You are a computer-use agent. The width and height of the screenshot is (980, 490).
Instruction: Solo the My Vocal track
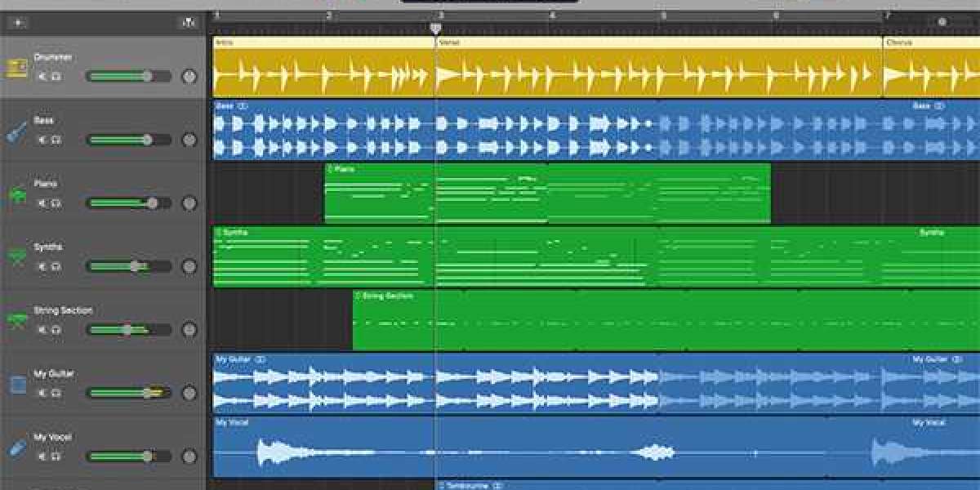(56, 456)
